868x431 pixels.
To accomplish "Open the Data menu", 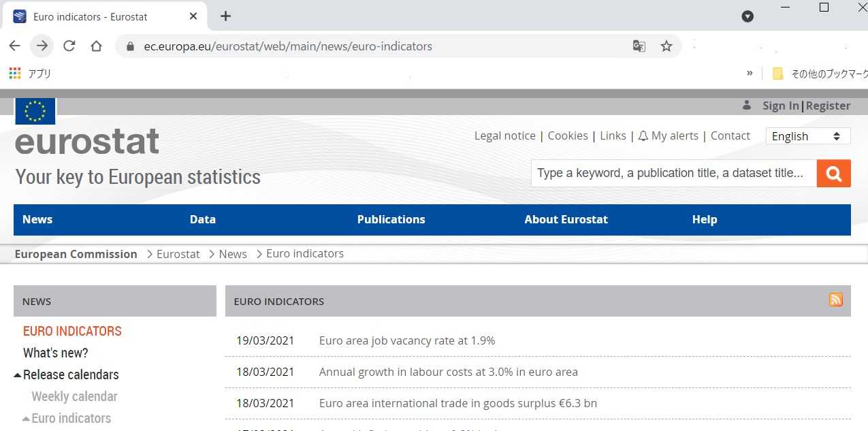I will [202, 219].
